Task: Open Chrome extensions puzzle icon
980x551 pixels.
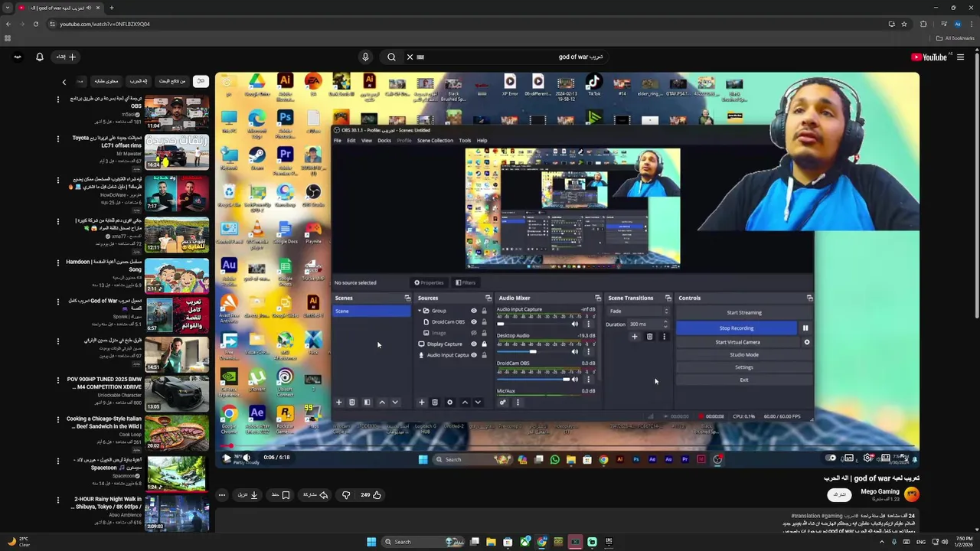Action: point(923,24)
